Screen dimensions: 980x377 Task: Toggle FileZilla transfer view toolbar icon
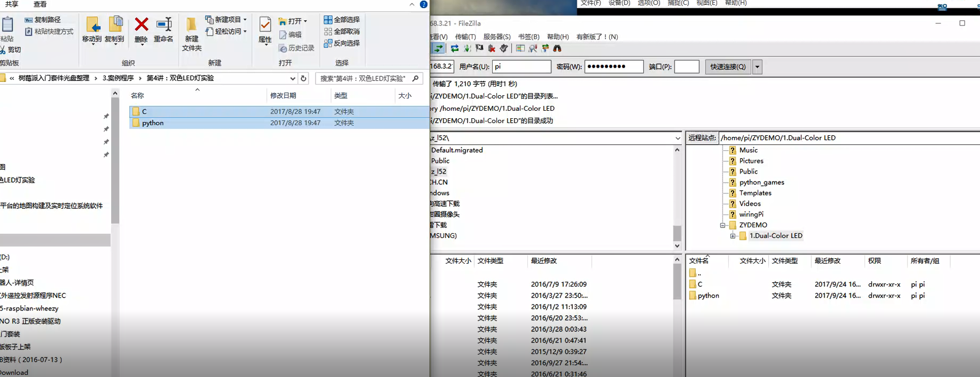(x=438, y=48)
